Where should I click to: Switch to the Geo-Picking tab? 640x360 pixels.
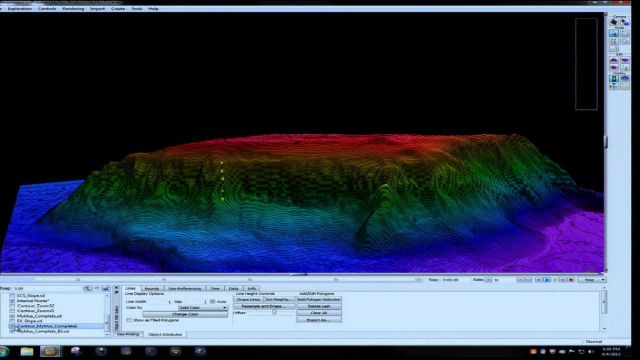[x=128, y=334]
